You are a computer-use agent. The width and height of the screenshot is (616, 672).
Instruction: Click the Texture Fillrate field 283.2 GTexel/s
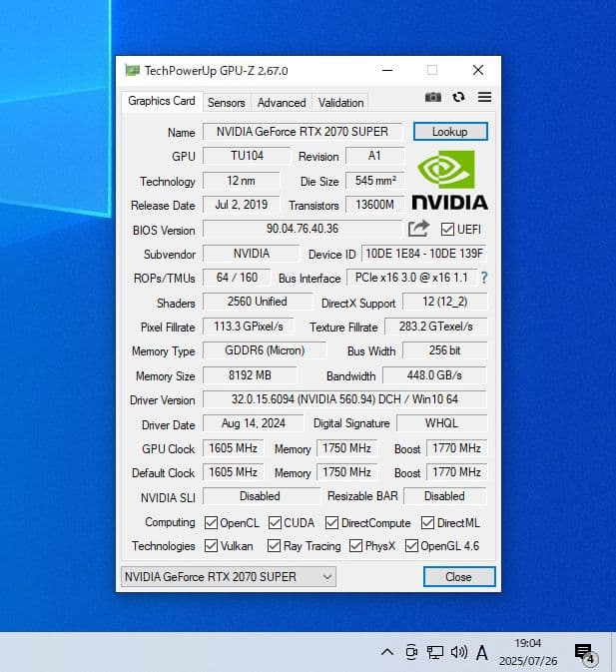(x=436, y=327)
